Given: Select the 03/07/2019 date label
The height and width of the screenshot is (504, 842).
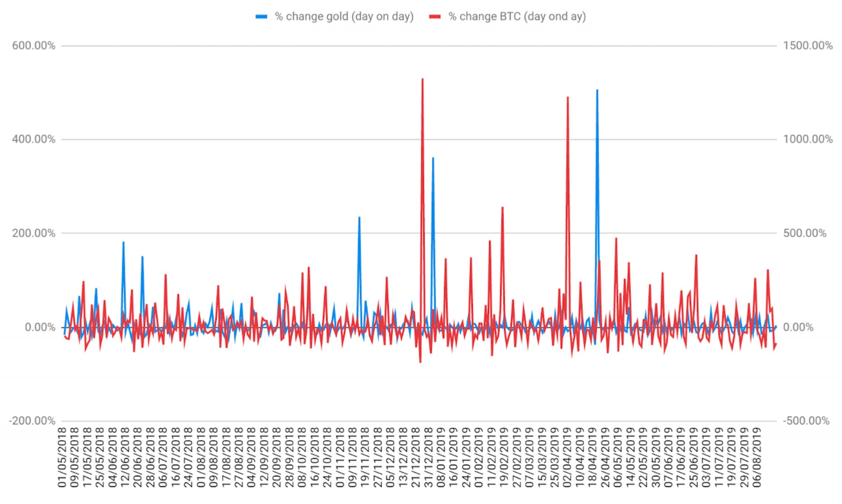Looking at the screenshot, I should 706,457.
